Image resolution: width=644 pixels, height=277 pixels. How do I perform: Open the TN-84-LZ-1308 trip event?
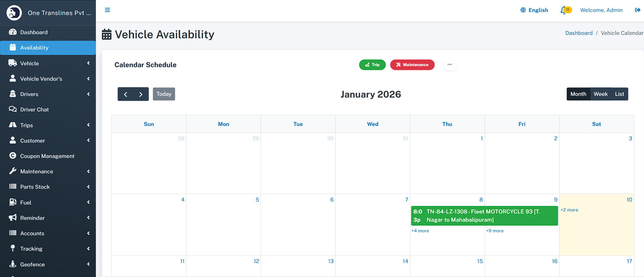484,216
